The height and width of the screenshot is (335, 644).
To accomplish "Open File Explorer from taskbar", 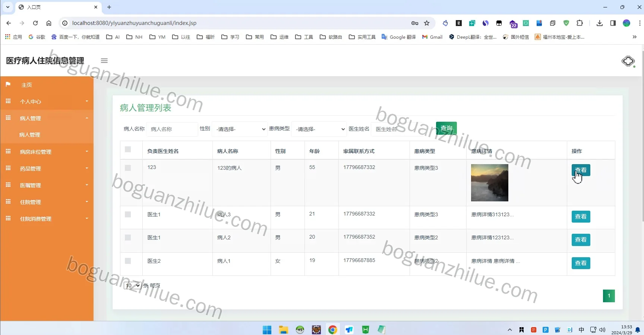I will point(284,330).
